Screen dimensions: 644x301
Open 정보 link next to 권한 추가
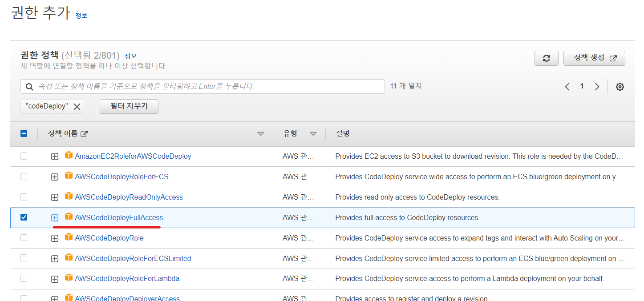[x=81, y=16]
